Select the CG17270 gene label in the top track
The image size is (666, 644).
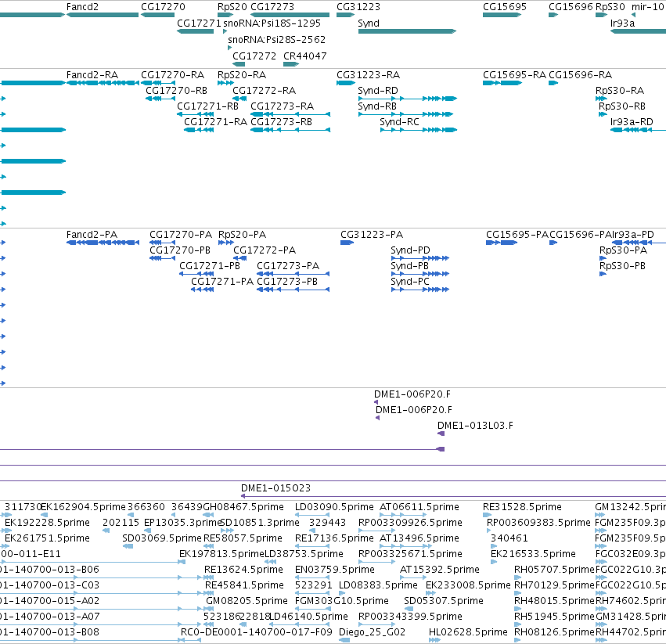click(x=163, y=7)
